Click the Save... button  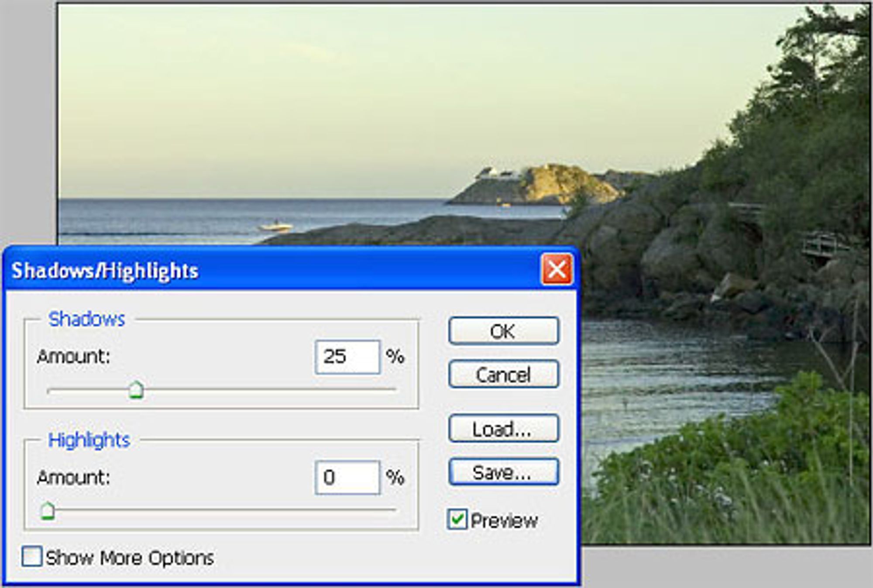coord(503,472)
